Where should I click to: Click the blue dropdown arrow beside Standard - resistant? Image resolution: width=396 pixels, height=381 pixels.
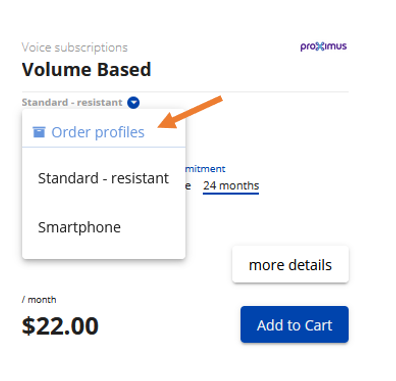coord(133,102)
